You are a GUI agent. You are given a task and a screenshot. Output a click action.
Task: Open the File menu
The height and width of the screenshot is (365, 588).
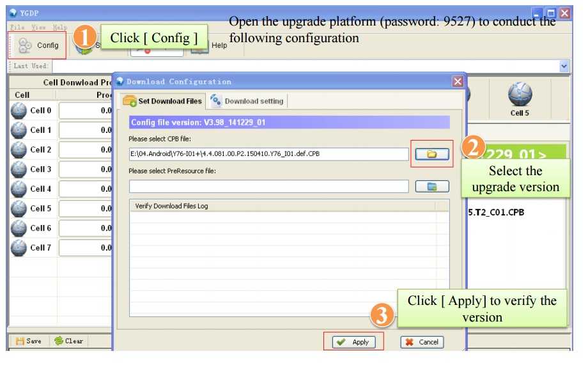click(x=17, y=27)
